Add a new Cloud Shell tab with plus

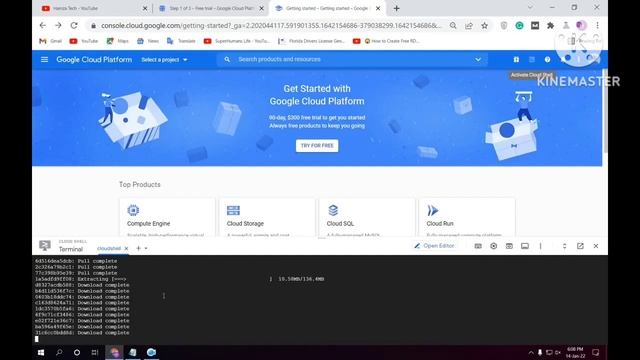(x=138, y=248)
